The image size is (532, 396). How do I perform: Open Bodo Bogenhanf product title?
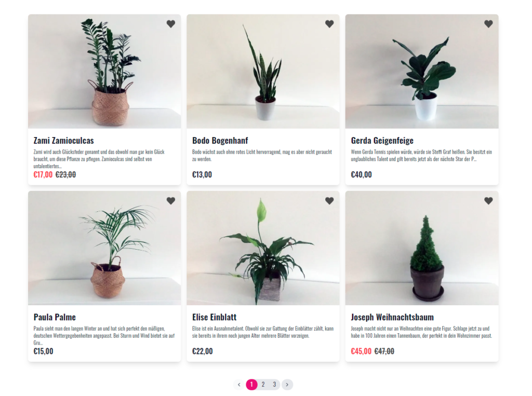pyautogui.click(x=220, y=140)
